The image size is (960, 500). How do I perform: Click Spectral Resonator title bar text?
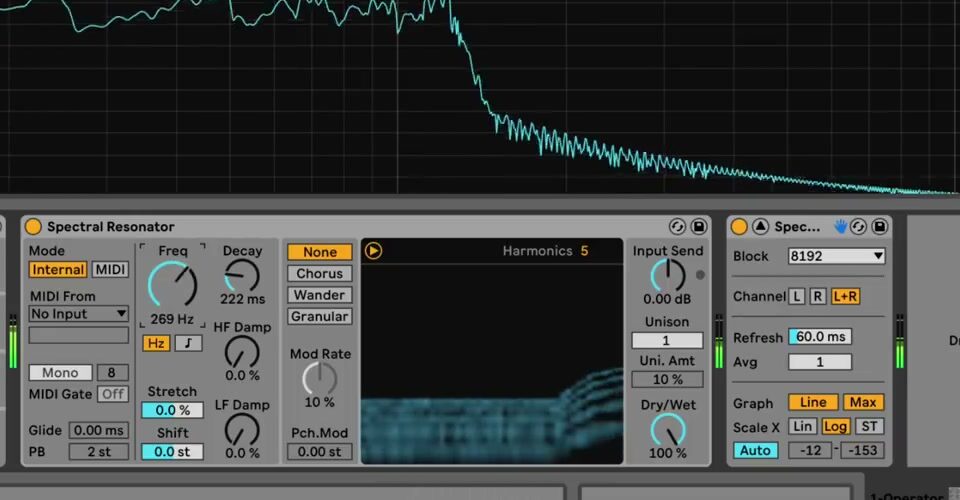(x=111, y=226)
